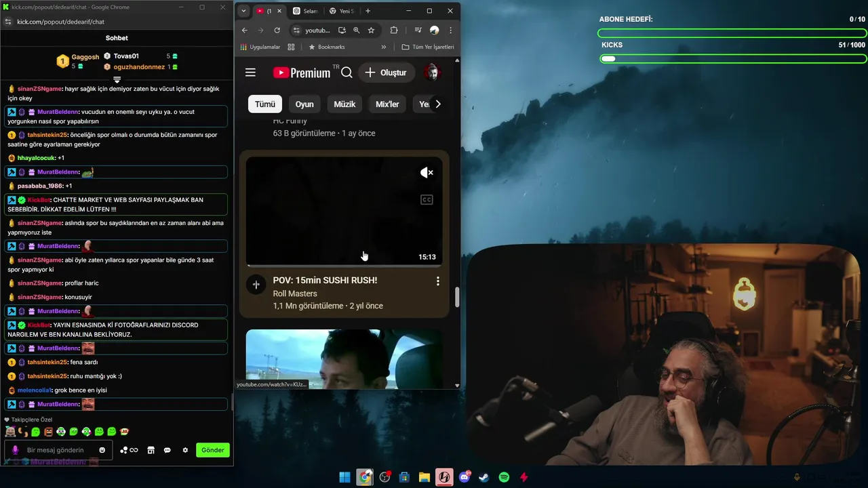
Task: Switch to the Yeni S browser tab
Action: pyautogui.click(x=341, y=11)
